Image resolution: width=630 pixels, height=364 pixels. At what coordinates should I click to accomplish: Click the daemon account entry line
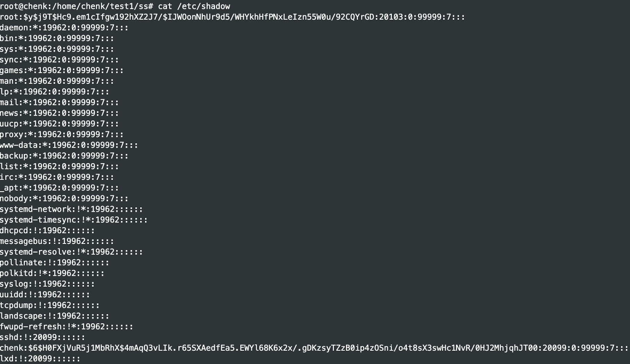coord(64,28)
